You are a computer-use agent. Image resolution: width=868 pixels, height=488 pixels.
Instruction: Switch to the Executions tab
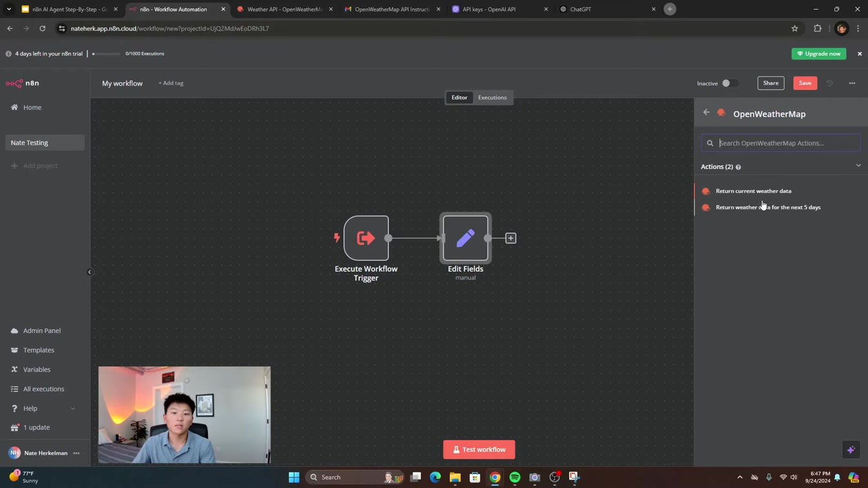[492, 97]
